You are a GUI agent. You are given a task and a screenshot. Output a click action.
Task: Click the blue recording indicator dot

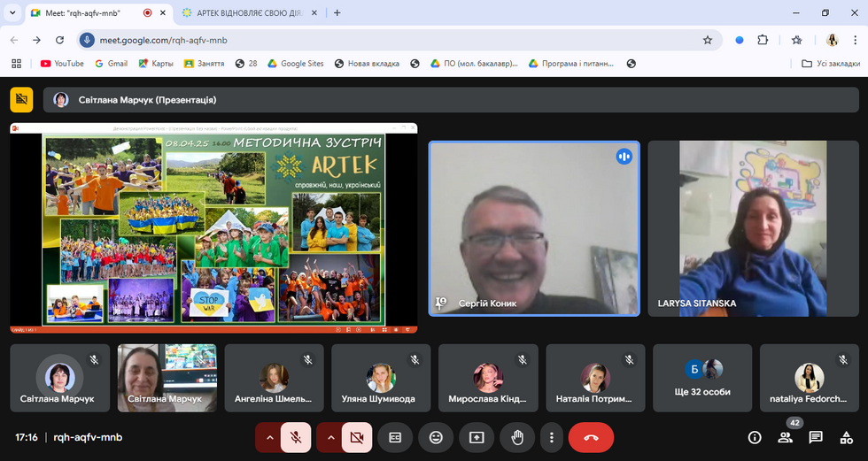point(739,41)
